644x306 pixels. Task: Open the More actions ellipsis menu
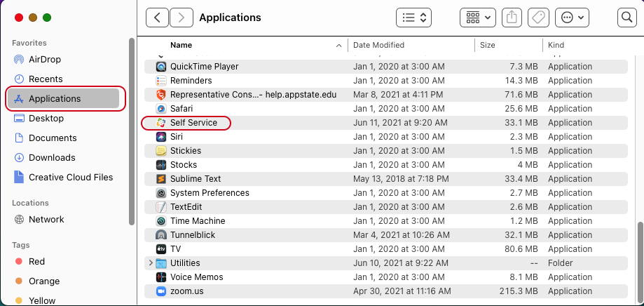pos(572,18)
